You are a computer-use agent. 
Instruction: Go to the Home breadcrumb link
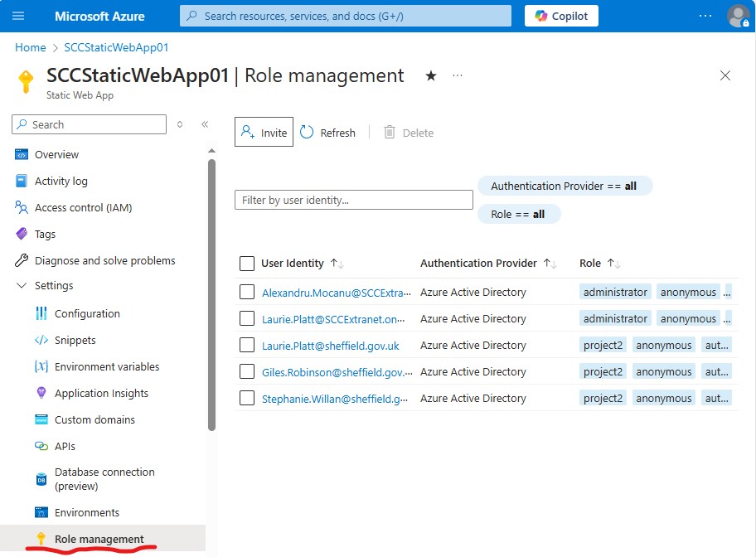31,47
